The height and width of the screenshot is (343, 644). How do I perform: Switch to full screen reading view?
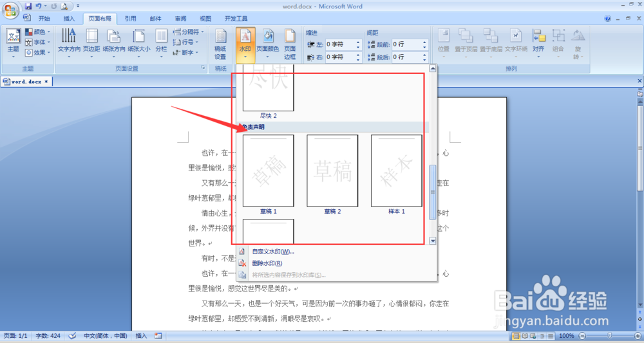tap(525, 336)
